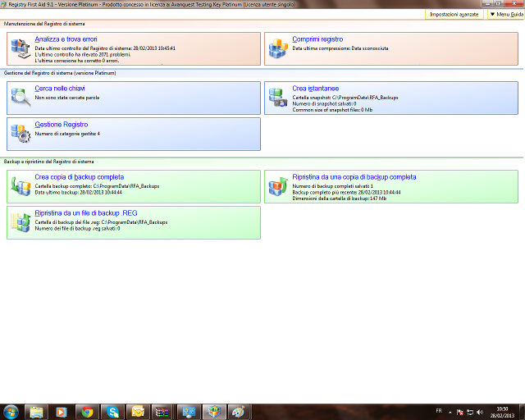Click the FR language indicator
The image size is (525, 420).
439,411
